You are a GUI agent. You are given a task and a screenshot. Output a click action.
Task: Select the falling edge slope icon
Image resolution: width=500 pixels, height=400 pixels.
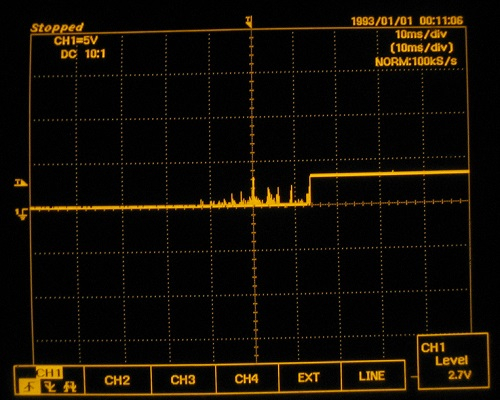pyautogui.click(x=50, y=387)
